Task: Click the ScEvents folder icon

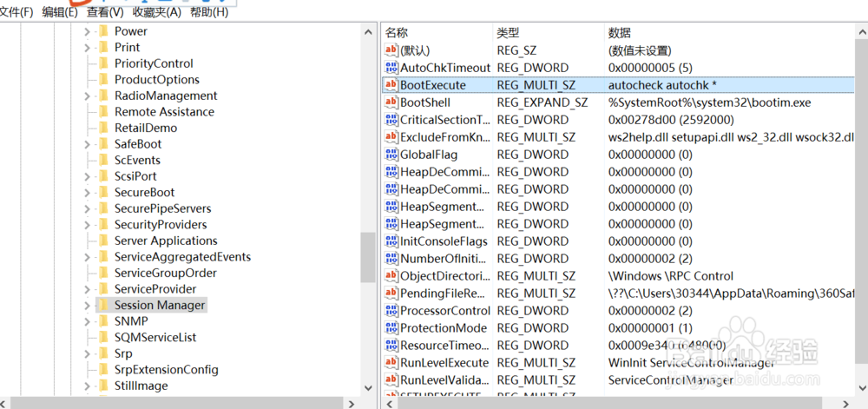Action: [x=103, y=160]
